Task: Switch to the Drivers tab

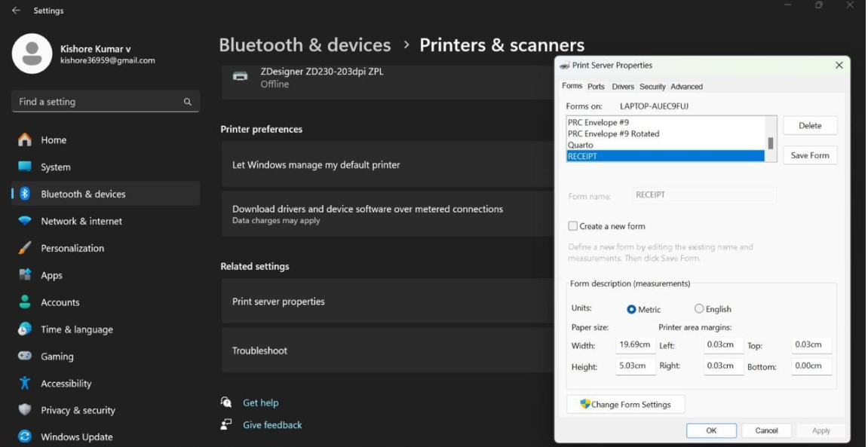Action: 623,87
